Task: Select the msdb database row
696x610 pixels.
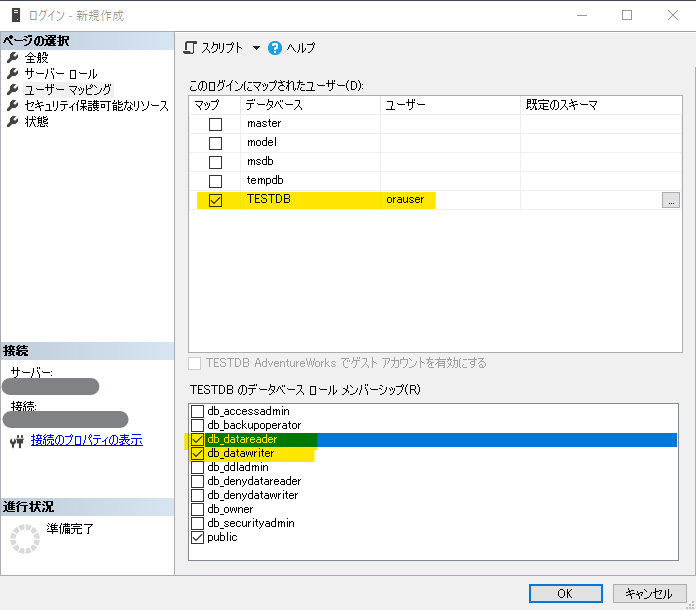Action: click(260, 162)
